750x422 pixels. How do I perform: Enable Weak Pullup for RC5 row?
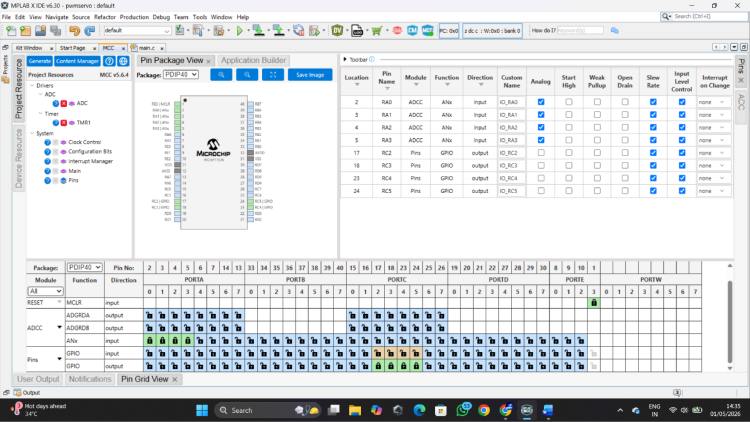pos(597,191)
